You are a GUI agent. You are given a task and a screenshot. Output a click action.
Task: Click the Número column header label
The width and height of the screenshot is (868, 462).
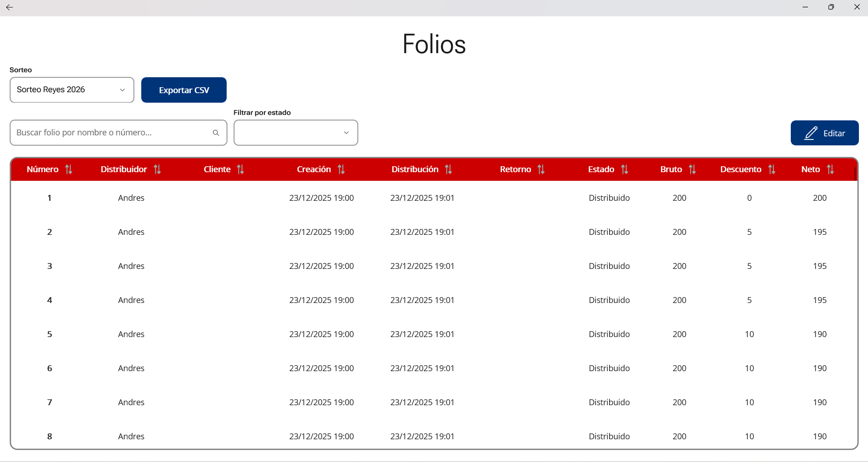[x=43, y=169]
